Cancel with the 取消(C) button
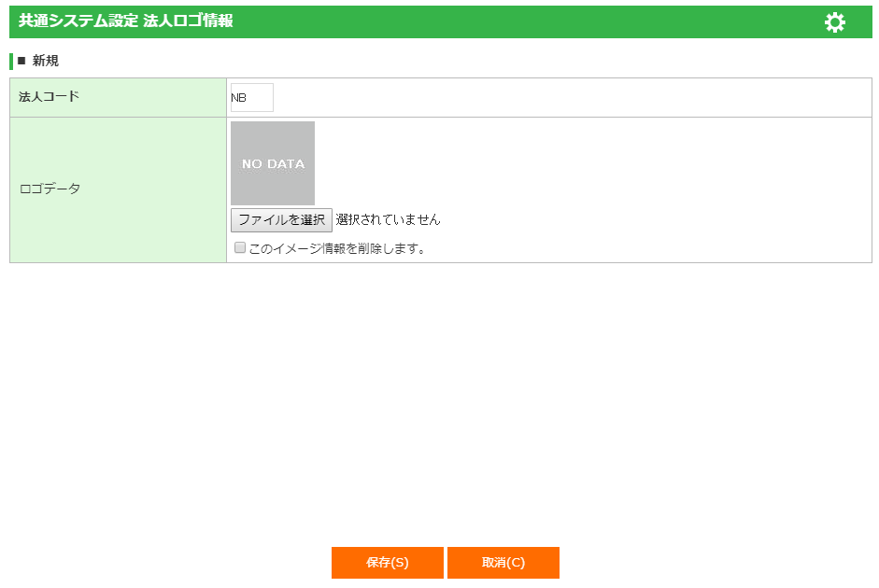Viewport: 879px width, 588px height. coord(503,563)
